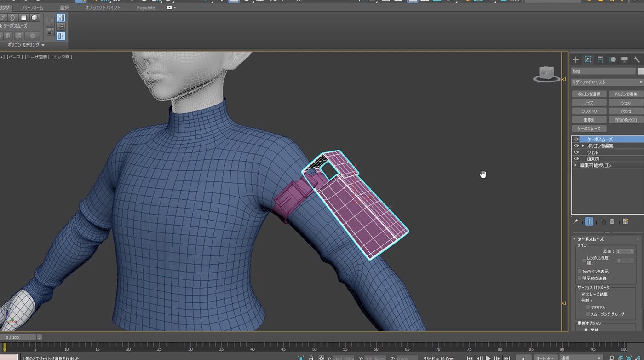This screenshot has width=644, height=360.
Task: Click the object color swatch beside bag
Action: [641, 71]
